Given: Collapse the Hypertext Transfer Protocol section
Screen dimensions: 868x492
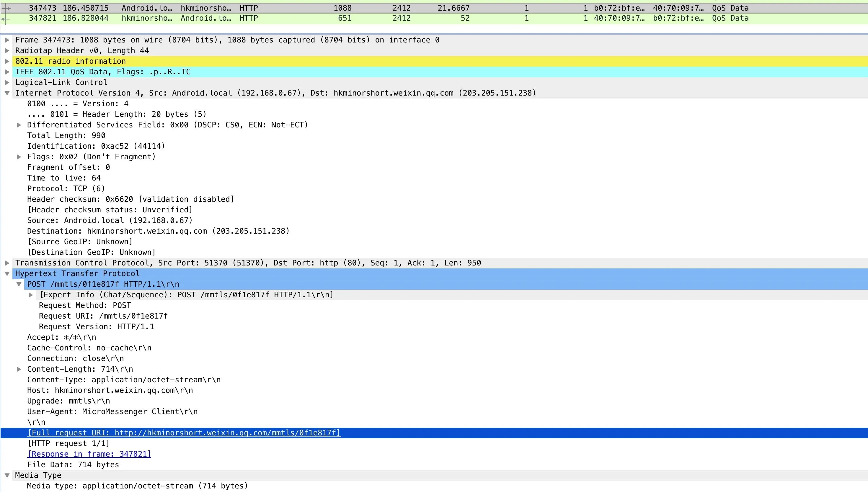Looking at the screenshot, I should 7,274.
